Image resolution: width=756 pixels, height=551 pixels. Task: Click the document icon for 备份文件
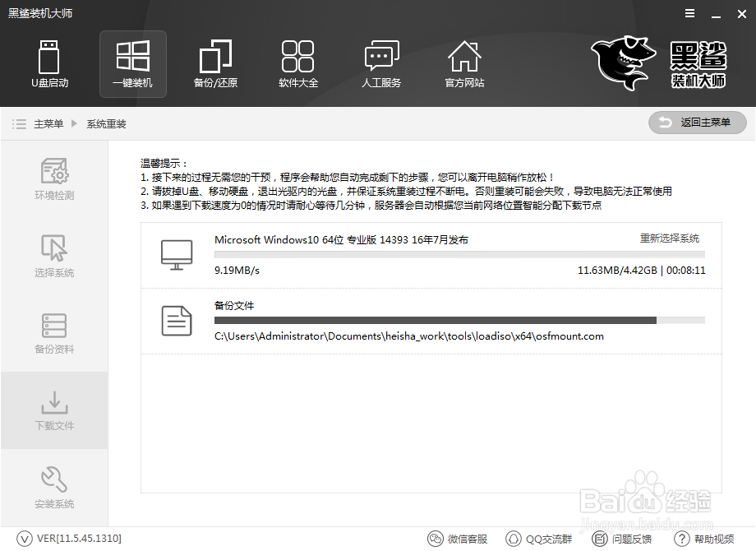click(177, 321)
